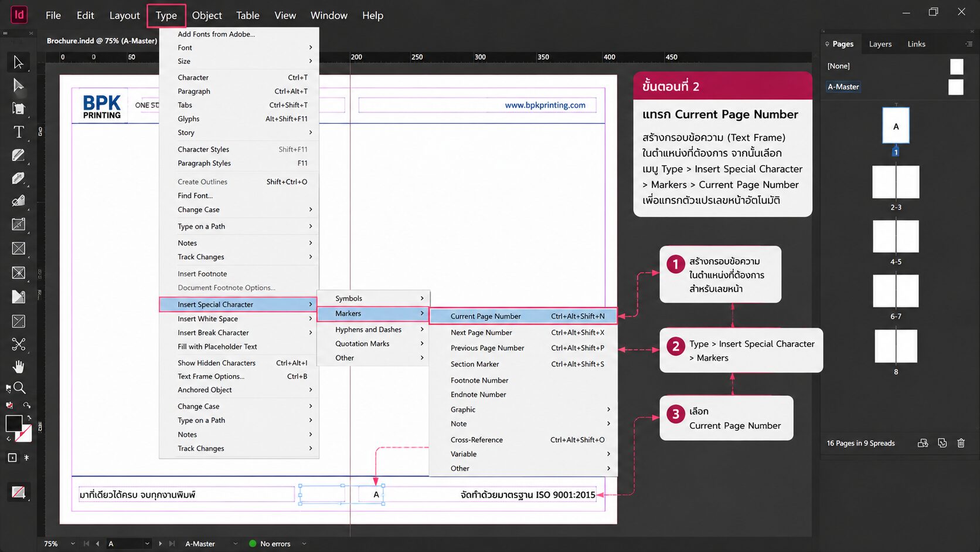Pick the Page tool
The image size is (980, 552).
coord(18,109)
